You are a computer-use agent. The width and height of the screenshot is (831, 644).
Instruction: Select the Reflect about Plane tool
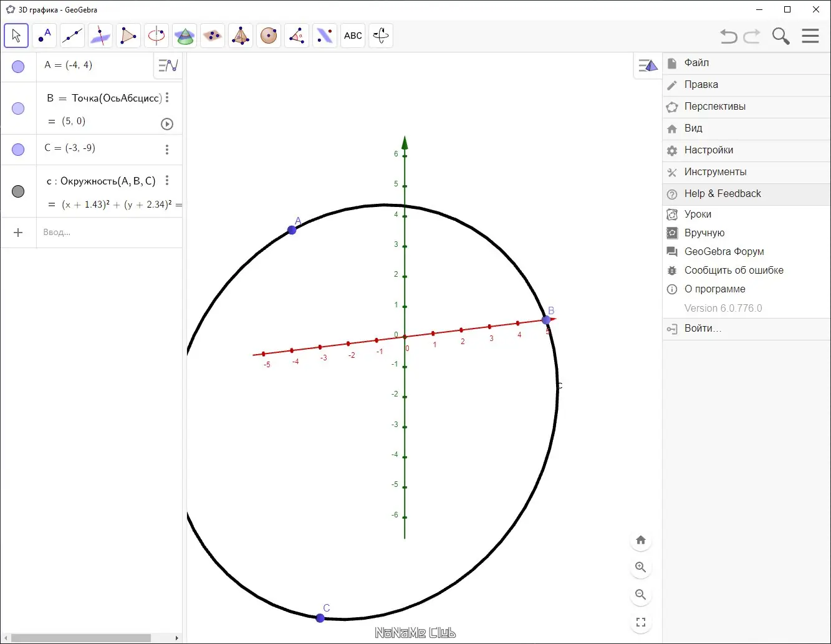click(325, 36)
